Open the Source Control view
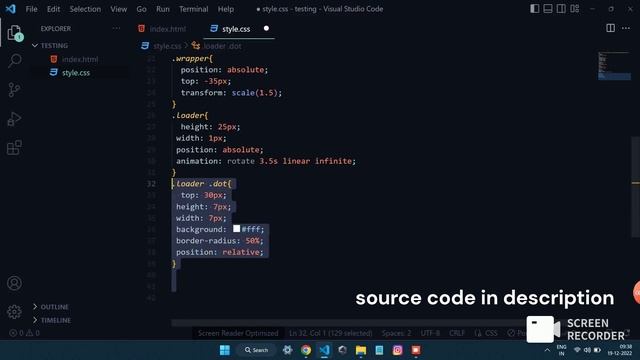This screenshot has height=360, width=640. coord(14,90)
